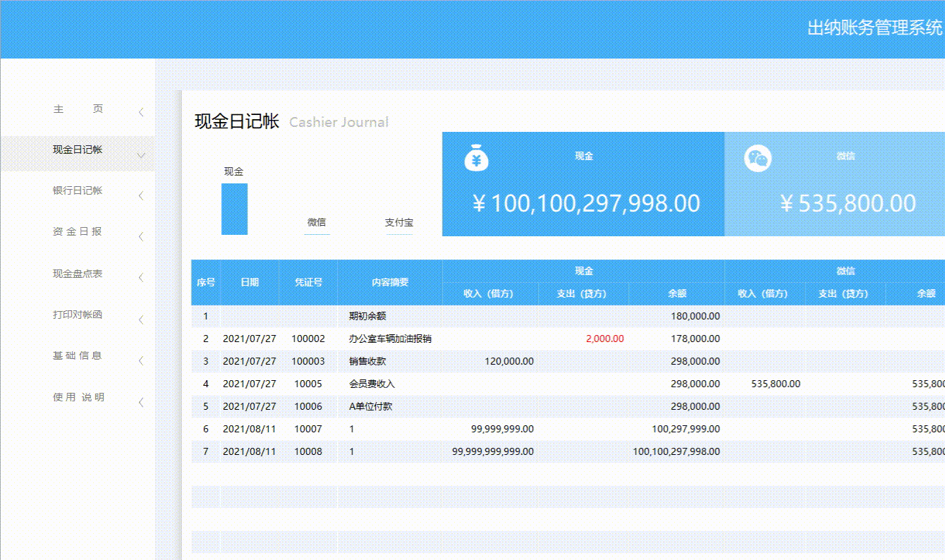Open 现金盘点表 from the sidebar
Image resolution: width=945 pixels, height=560 pixels.
point(78,274)
